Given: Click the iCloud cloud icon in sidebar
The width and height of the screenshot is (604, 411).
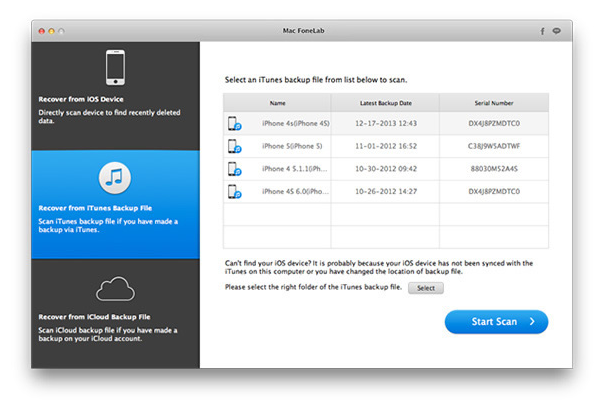Looking at the screenshot, I should (115, 290).
